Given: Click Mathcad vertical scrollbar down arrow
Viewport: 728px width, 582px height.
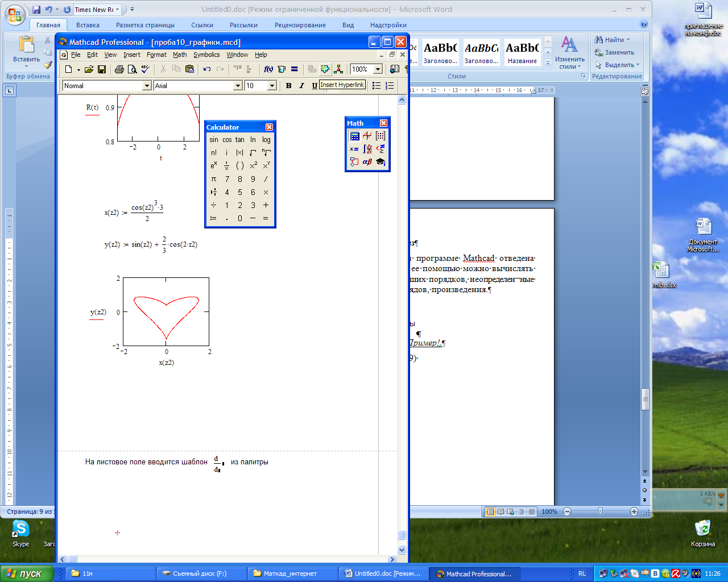Looking at the screenshot, I should pyautogui.click(x=402, y=550).
